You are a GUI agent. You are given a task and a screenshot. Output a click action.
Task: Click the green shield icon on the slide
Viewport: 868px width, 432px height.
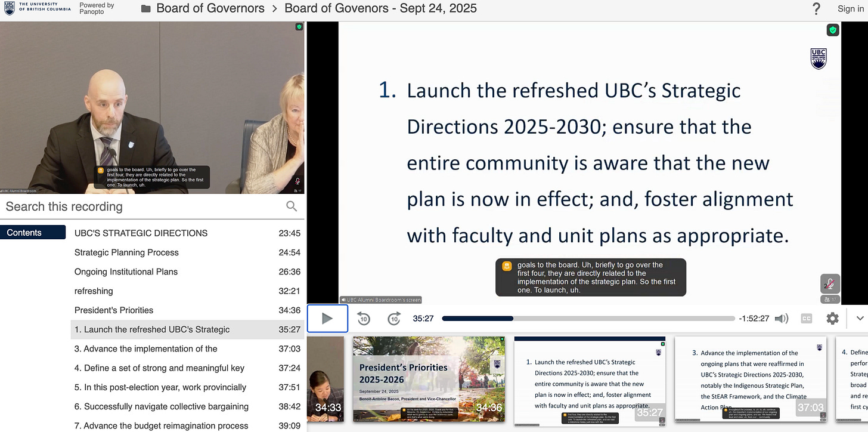(833, 30)
